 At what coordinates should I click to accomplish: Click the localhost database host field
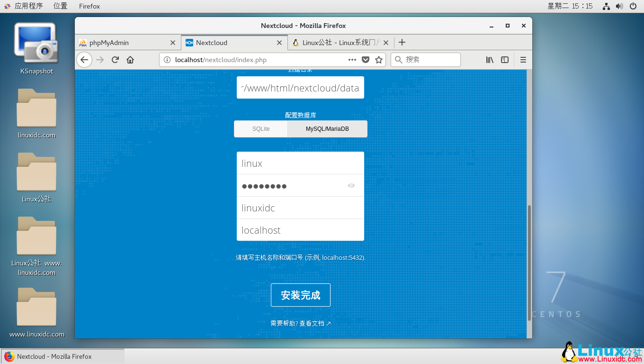[301, 230]
